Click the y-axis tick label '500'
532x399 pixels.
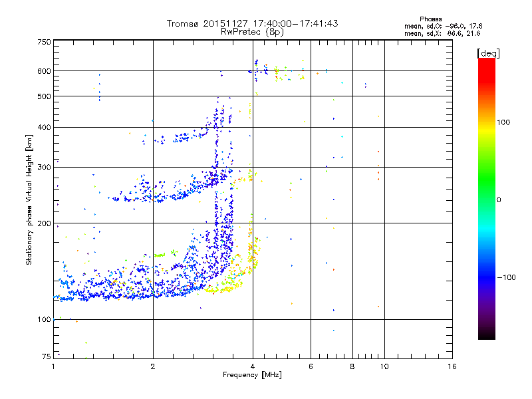[x=44, y=96]
